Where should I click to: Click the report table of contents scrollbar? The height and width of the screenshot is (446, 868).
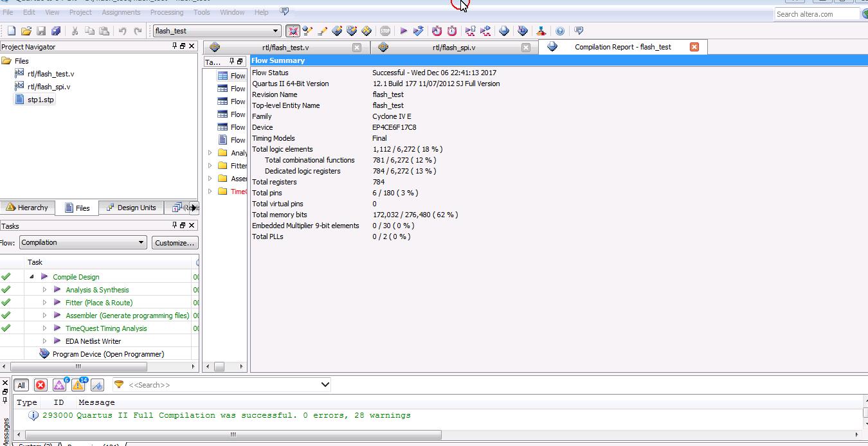pyautogui.click(x=219, y=366)
